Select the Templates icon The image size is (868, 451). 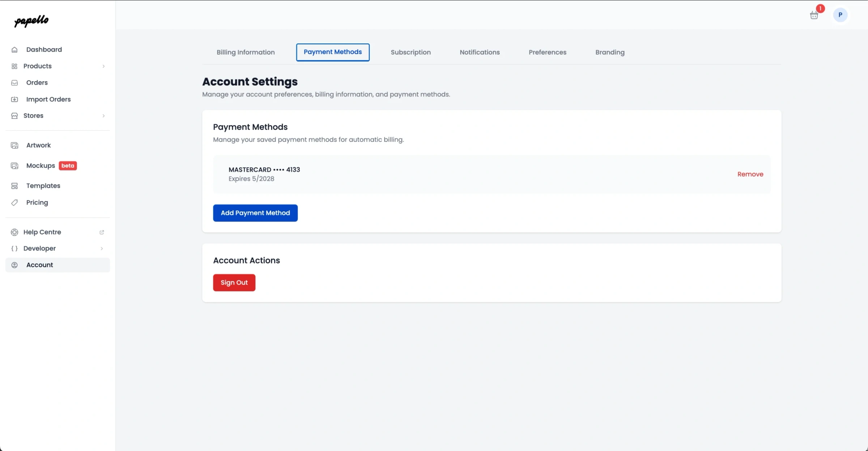tap(14, 186)
